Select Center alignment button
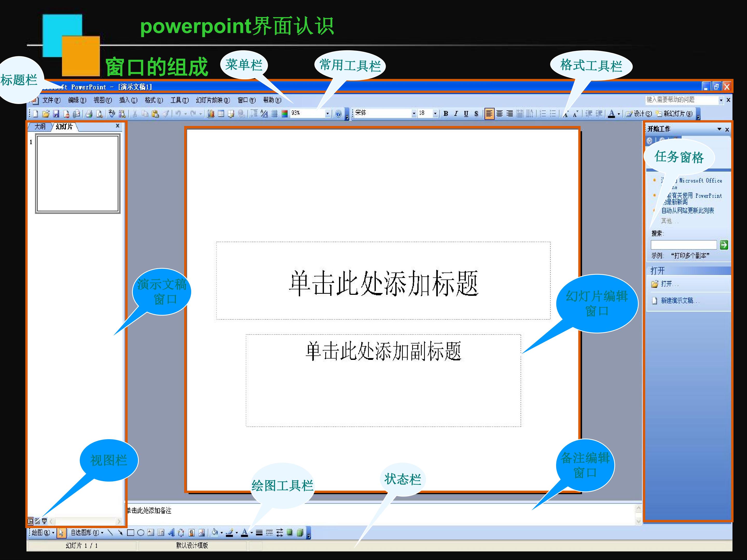747x560 pixels. tap(500, 114)
